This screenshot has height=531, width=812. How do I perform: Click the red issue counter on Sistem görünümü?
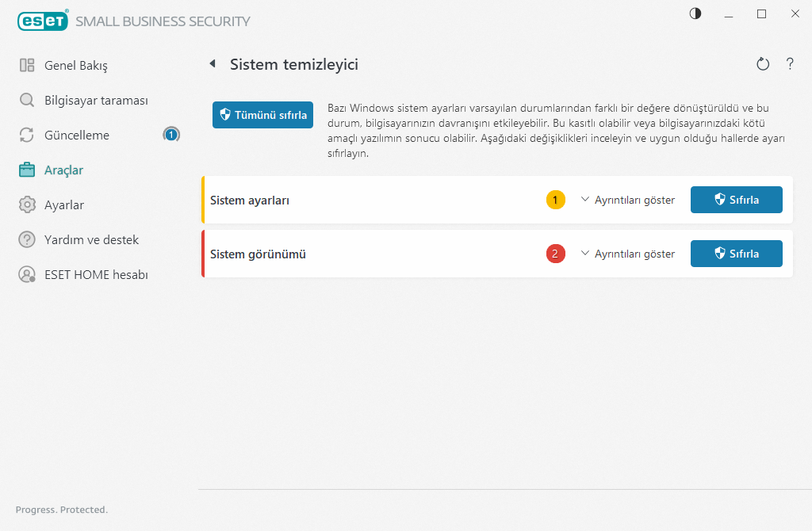556,254
